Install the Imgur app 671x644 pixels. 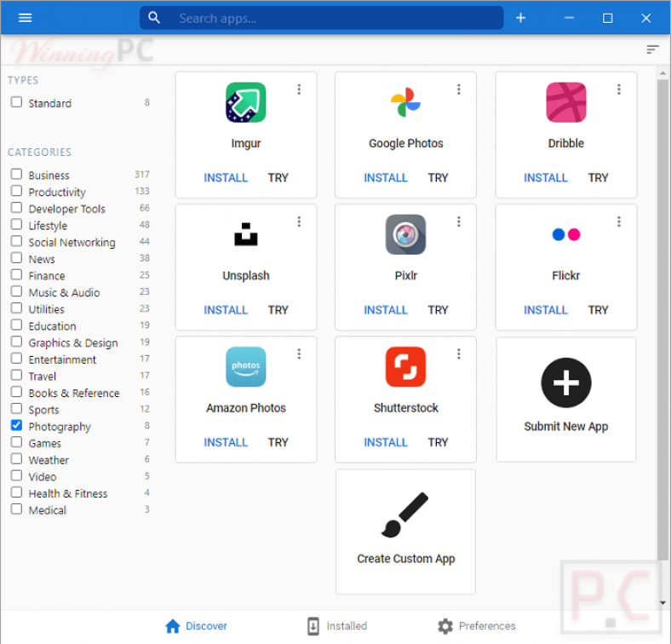point(226,178)
